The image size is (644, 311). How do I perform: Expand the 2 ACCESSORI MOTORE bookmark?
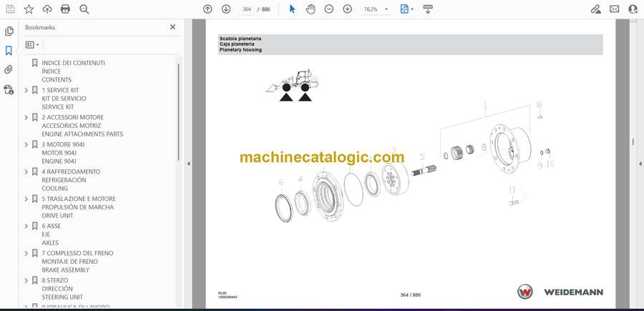point(26,117)
